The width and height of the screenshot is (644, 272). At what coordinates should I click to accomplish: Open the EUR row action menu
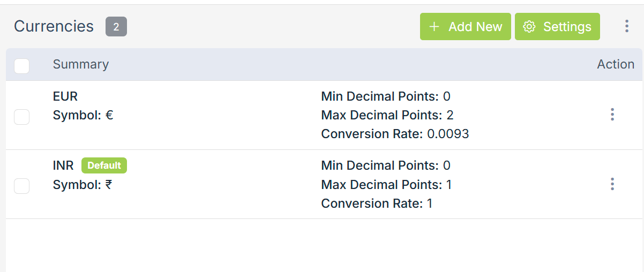pos(612,115)
